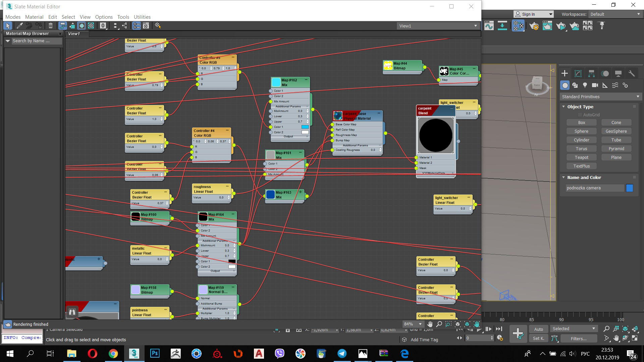This screenshot has height=362, width=644.
Task: Collapse the Name and Color rollout
Action: click(x=563, y=177)
